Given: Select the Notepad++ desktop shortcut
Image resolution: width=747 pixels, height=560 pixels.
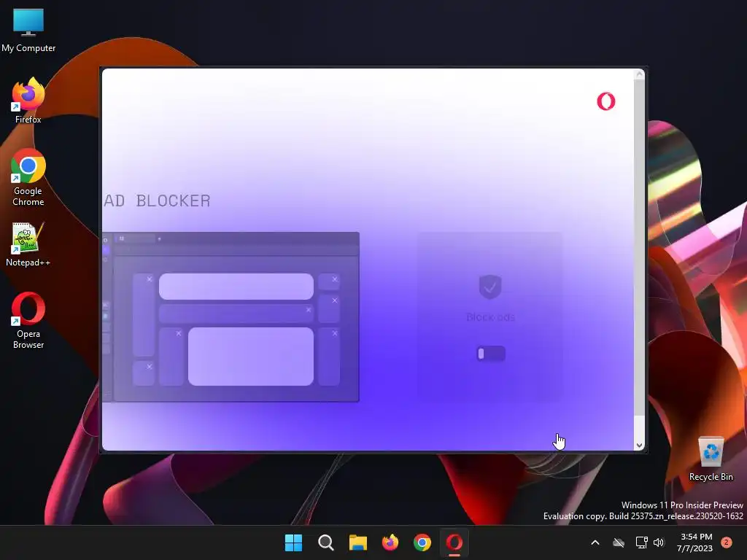Looking at the screenshot, I should click(x=28, y=244).
